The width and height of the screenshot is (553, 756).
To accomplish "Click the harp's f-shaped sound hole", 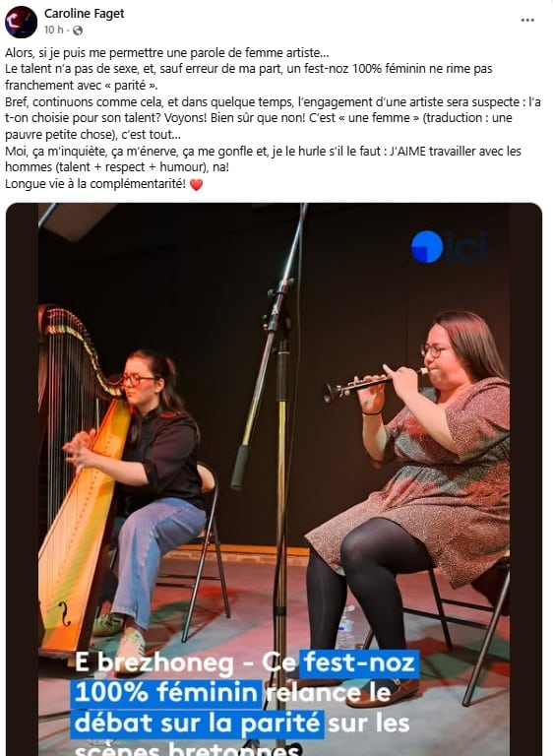I will [x=64, y=613].
